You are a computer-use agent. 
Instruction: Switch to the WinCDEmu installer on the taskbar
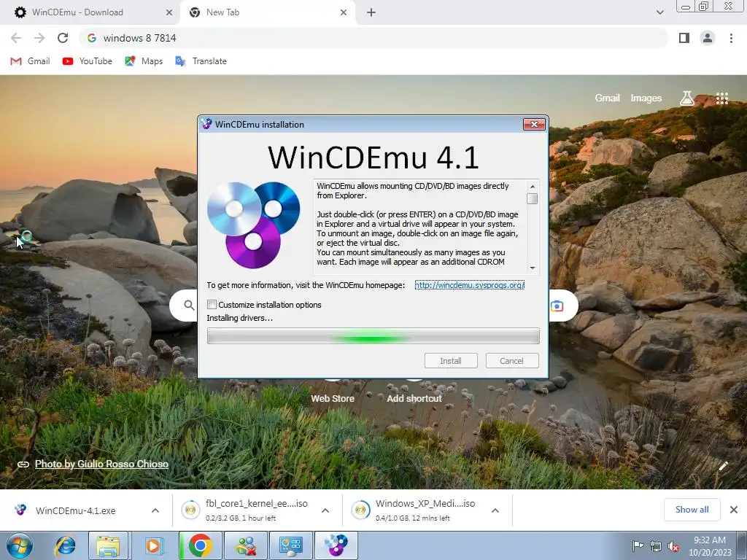336,545
